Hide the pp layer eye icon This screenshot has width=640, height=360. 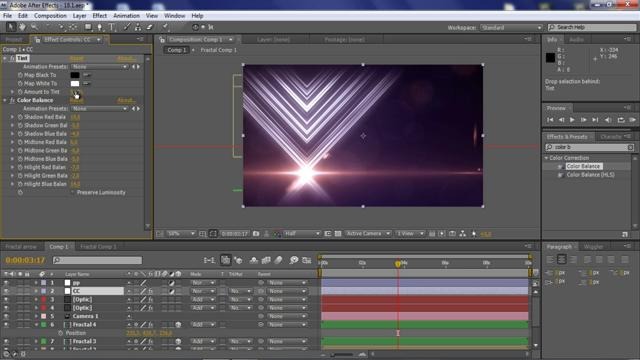(6, 282)
